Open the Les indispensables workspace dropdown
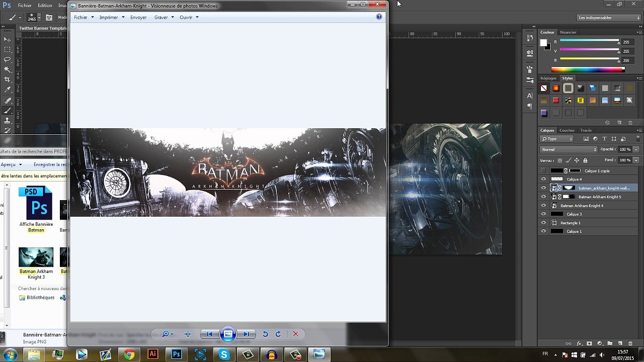This screenshot has height=362, width=644. tap(609, 18)
